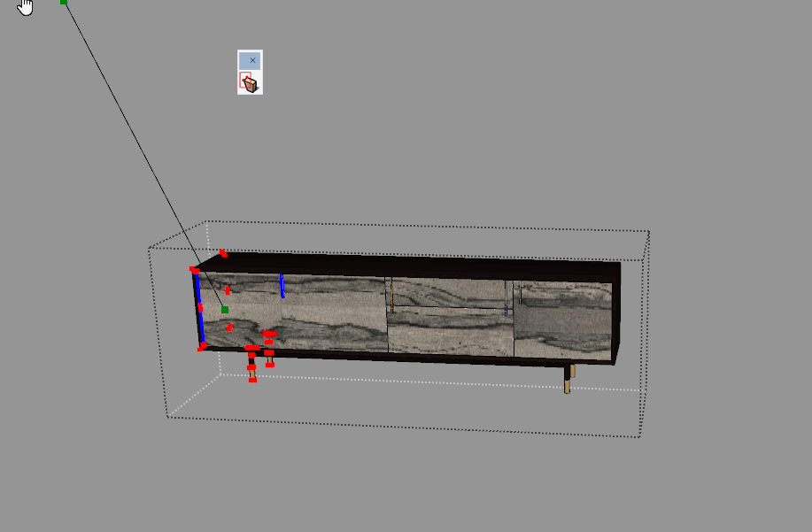Click red handle at cabinet's top-left front corner

coord(194,270)
